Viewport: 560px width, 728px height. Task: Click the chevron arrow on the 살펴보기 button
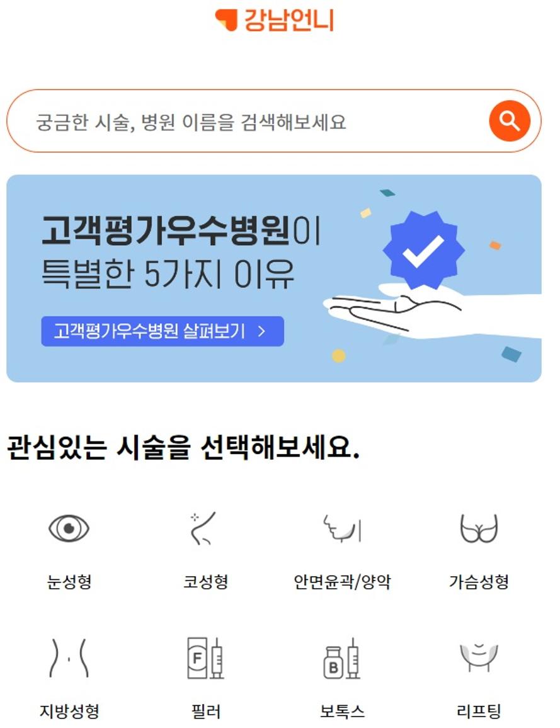click(261, 331)
